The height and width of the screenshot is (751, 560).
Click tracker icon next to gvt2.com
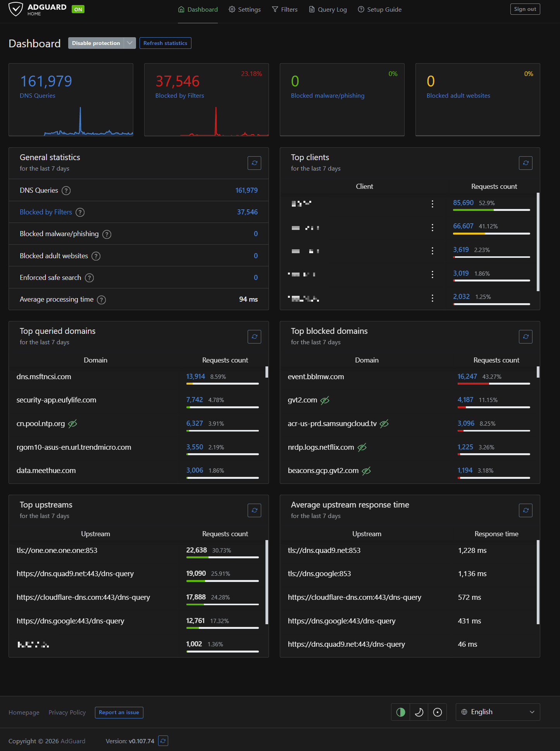325,400
